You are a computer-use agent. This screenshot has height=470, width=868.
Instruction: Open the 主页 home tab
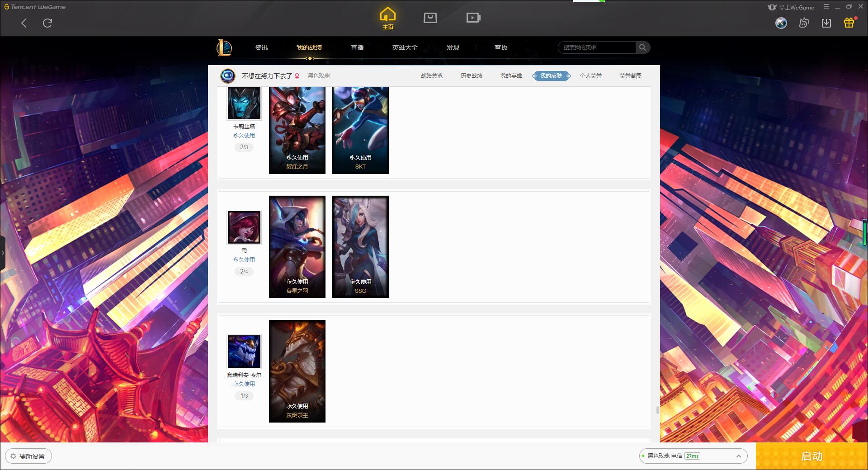388,19
